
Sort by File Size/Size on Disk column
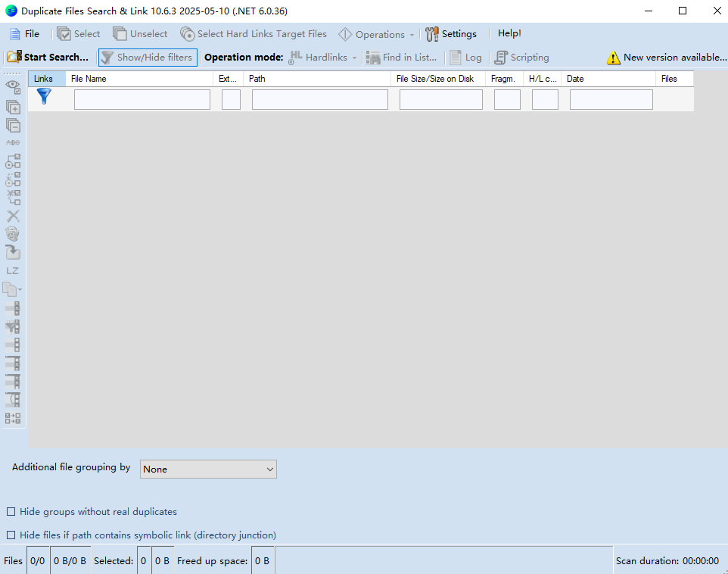point(438,79)
